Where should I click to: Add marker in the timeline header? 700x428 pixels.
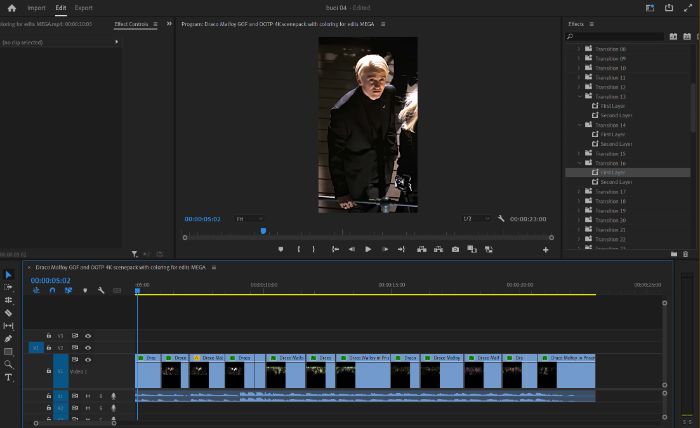click(85, 291)
